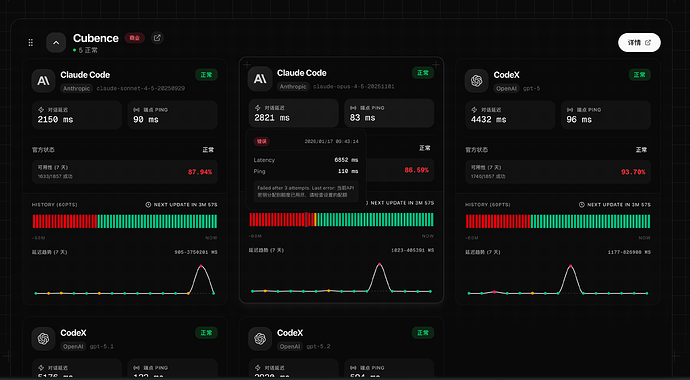The width and height of the screenshot is (690, 380).
Task: Click the ping icon on gpt-5.2 card
Action: tap(353, 368)
